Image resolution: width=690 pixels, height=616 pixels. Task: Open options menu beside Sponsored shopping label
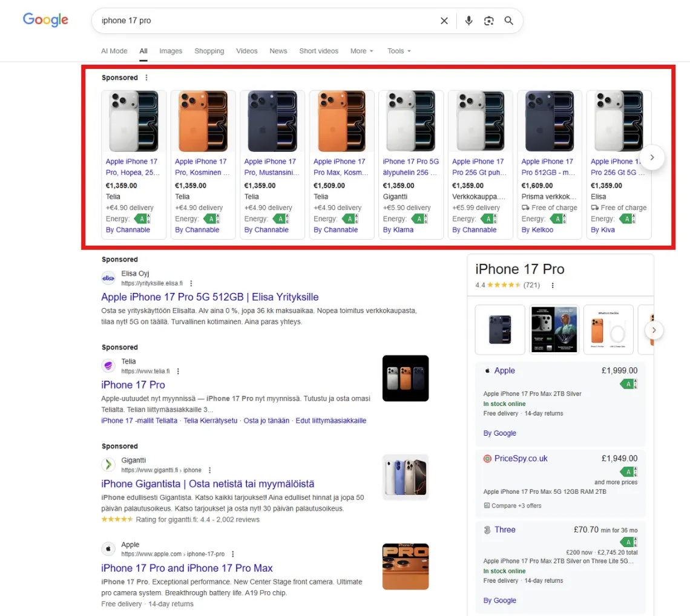pyautogui.click(x=146, y=77)
